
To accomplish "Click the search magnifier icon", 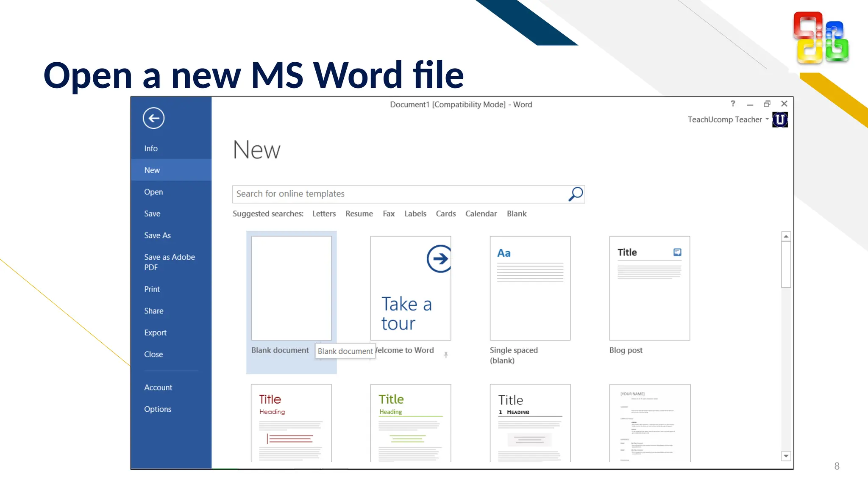I will coord(576,194).
